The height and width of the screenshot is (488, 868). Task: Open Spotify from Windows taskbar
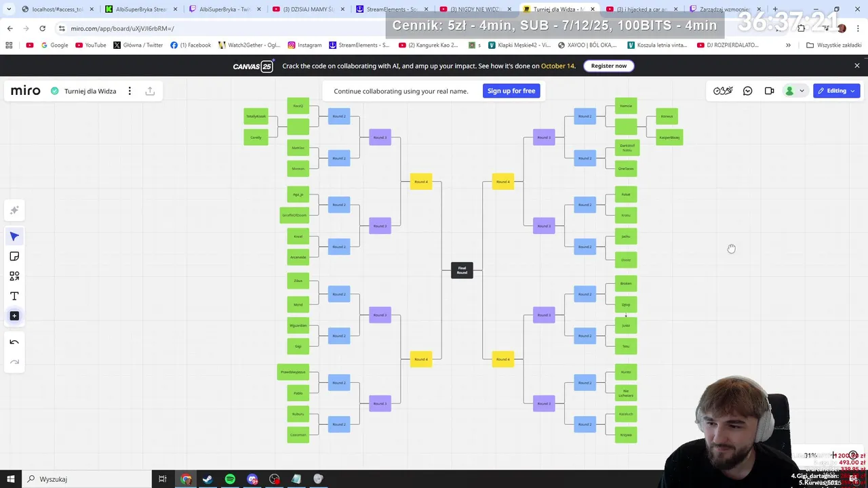point(230,479)
